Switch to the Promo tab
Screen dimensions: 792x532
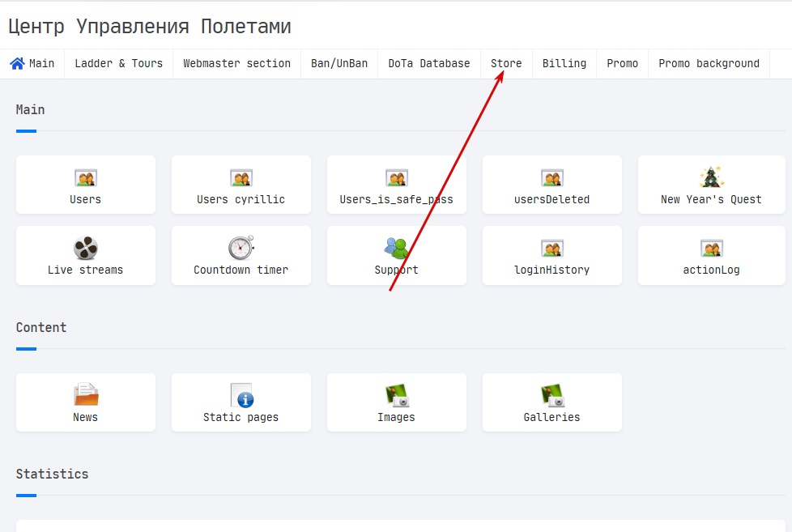click(x=622, y=64)
